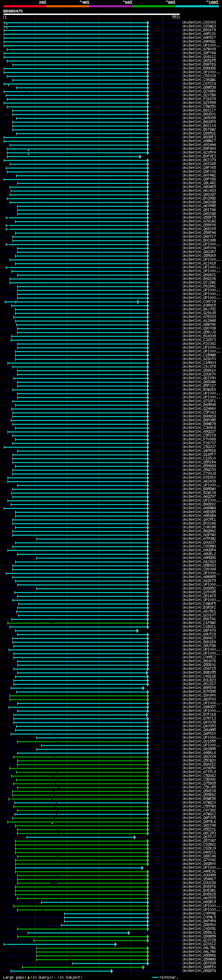Select the UniRef100_Q8W538 label
The width and height of the screenshot is (222, 980).
199,87
